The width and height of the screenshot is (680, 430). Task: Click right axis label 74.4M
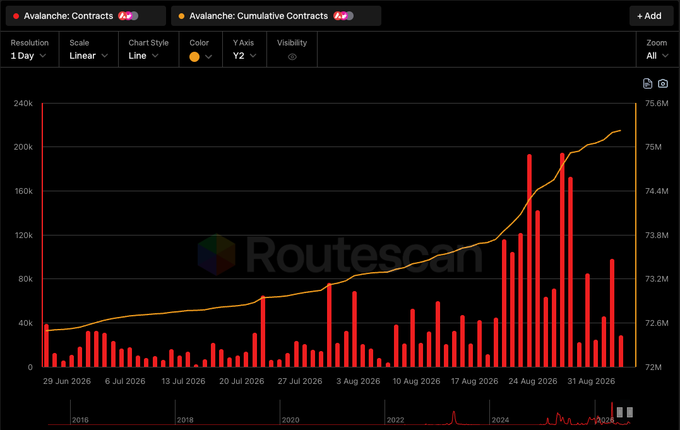click(x=657, y=191)
